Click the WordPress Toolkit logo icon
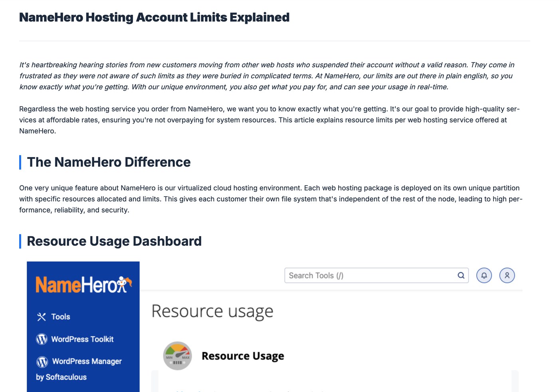The width and height of the screenshot is (559, 392). pos(42,339)
